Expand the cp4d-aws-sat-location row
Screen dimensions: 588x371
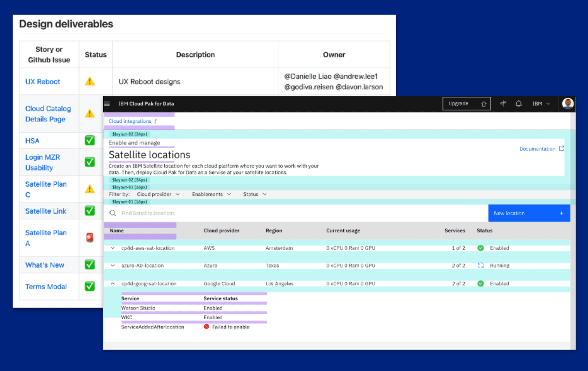point(113,248)
